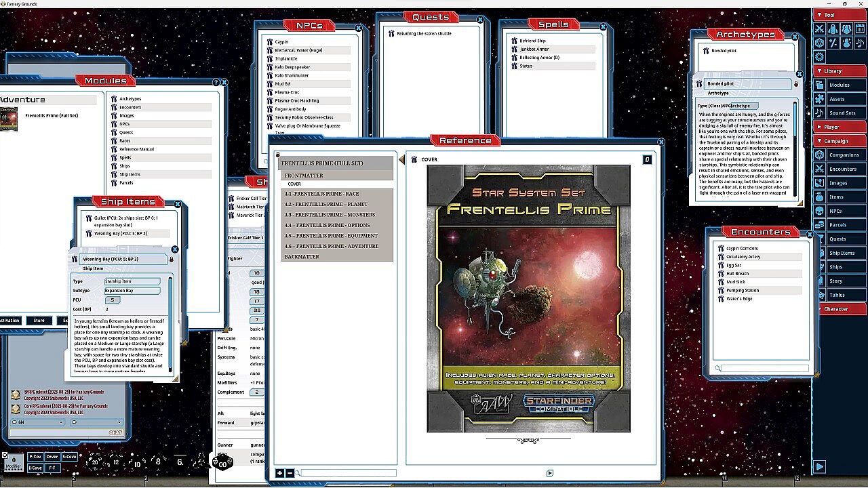Open the Backmatter section in Reference
This screenshot has width=868, height=488.
[337, 257]
